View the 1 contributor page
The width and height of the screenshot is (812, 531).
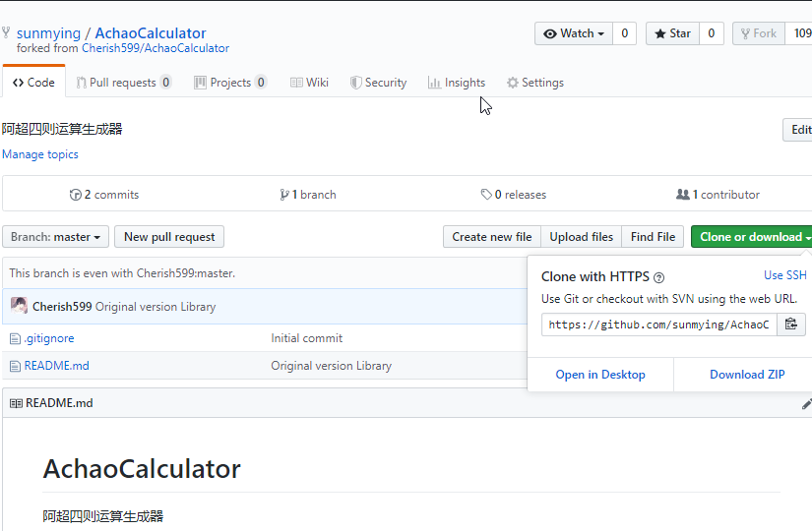(x=718, y=195)
